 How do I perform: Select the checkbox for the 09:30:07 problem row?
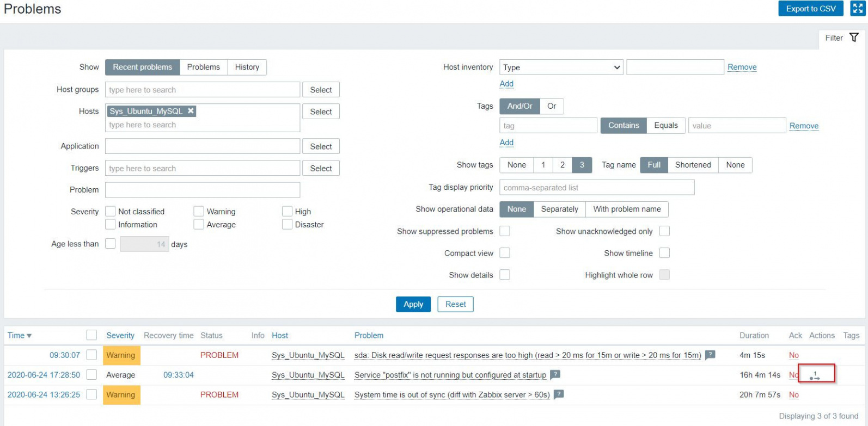[x=91, y=355]
